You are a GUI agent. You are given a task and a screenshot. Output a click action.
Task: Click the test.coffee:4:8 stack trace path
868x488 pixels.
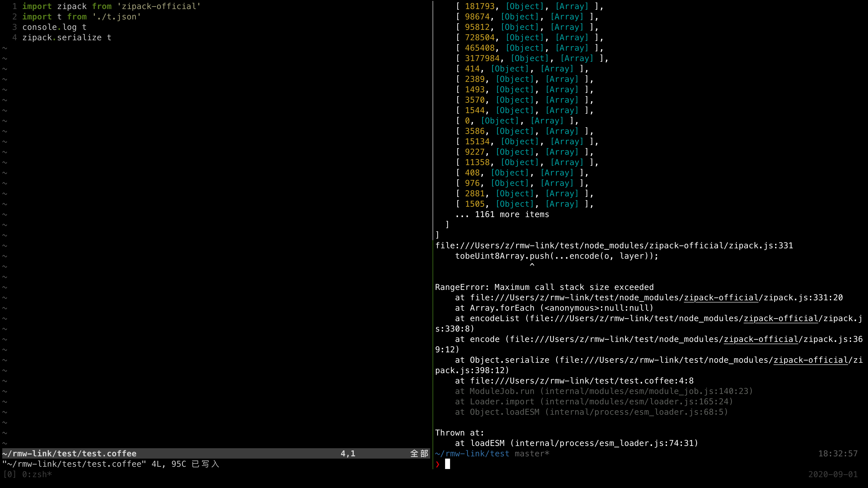click(582, 381)
